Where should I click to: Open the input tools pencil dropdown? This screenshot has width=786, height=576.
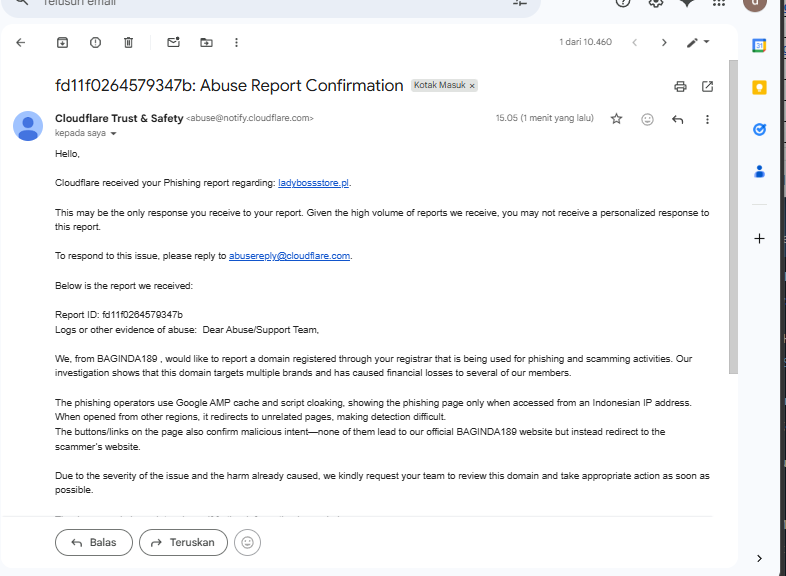coord(698,42)
